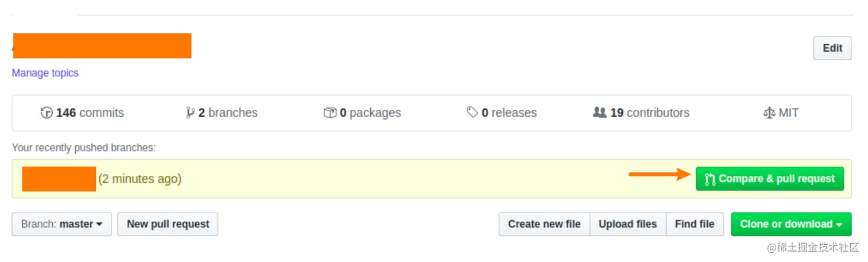Expand the Clone or download menu

pos(790,224)
